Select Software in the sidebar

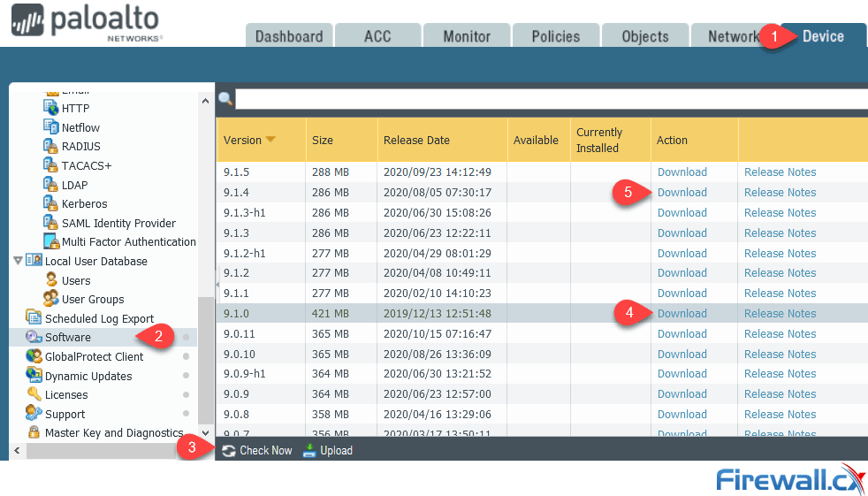[68, 337]
